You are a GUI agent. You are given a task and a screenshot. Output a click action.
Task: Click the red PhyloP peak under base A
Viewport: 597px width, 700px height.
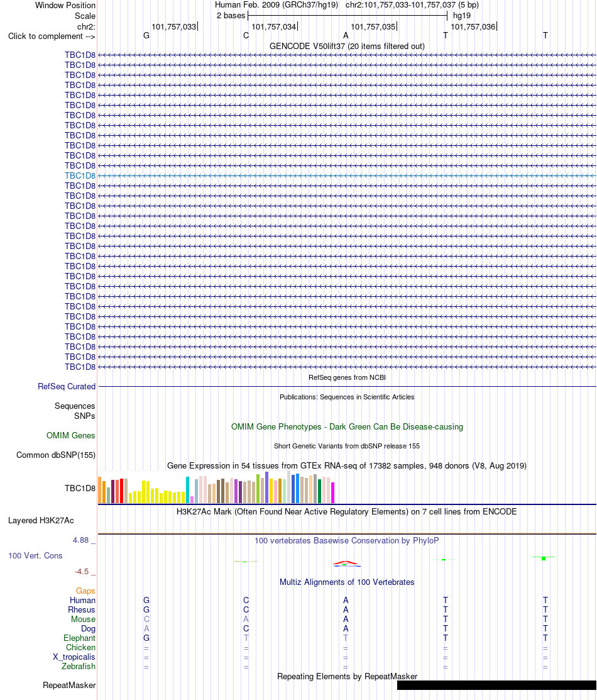[346, 563]
